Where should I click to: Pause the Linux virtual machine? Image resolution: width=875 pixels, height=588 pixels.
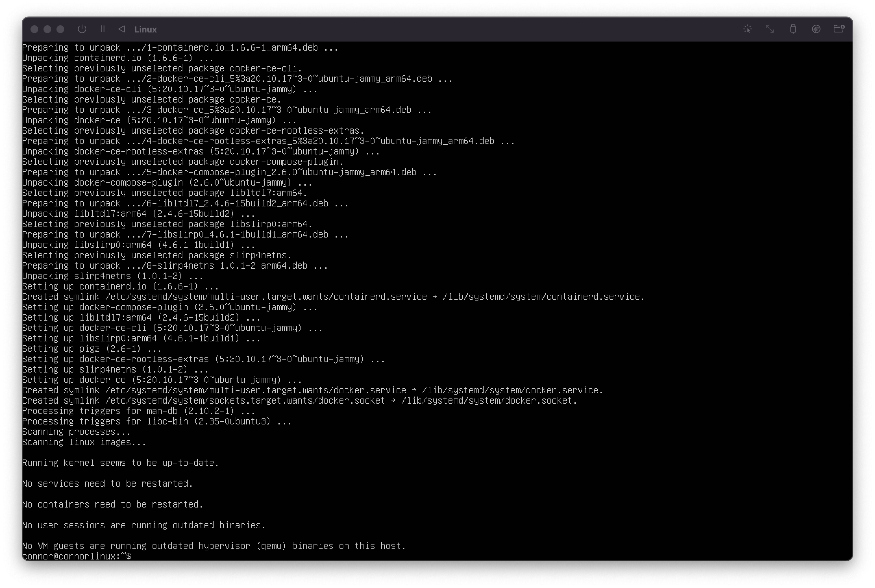(102, 29)
